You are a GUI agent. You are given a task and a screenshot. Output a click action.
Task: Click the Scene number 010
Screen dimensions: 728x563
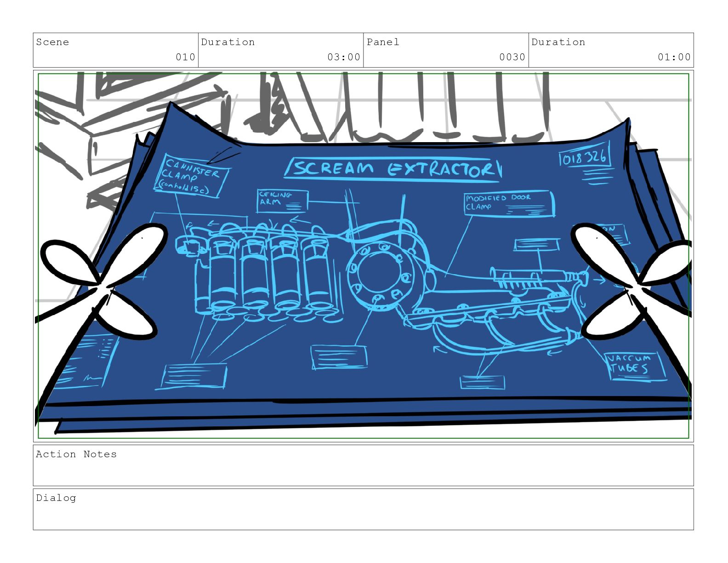(185, 57)
